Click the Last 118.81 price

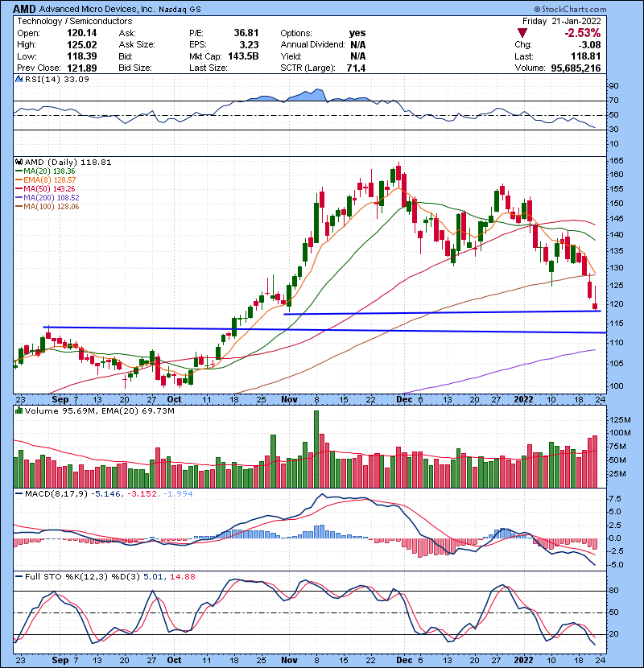click(586, 56)
